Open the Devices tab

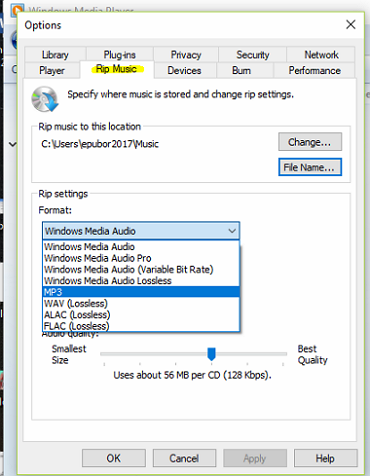pyautogui.click(x=184, y=70)
